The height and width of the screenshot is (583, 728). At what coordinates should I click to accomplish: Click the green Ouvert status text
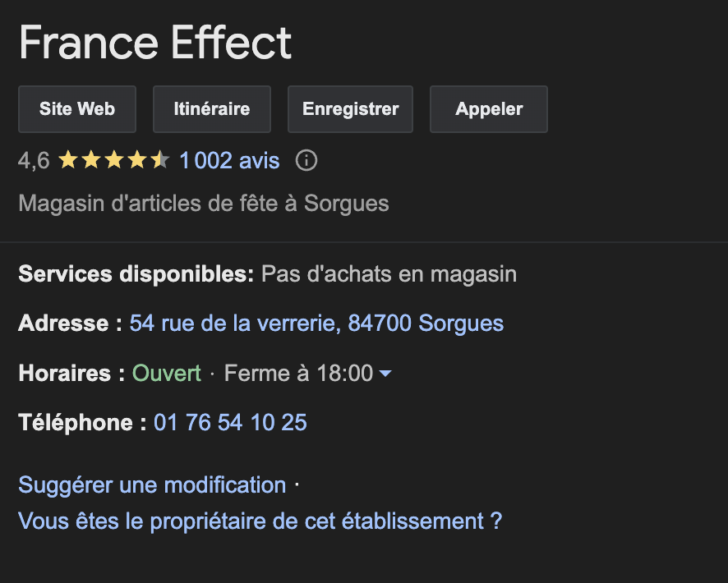167,374
